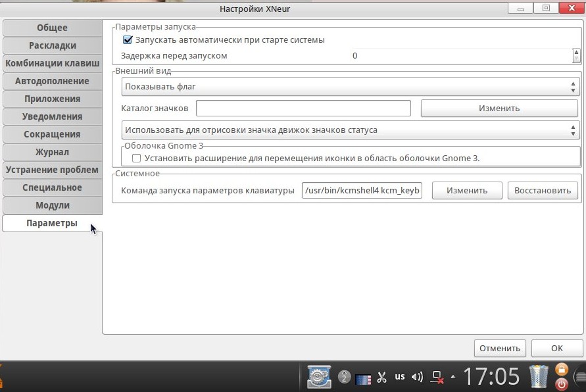Image resolution: width=586 pixels, height=392 pixels.
Task: Open the 'Показывать флаг' dropdown
Action: click(x=349, y=87)
